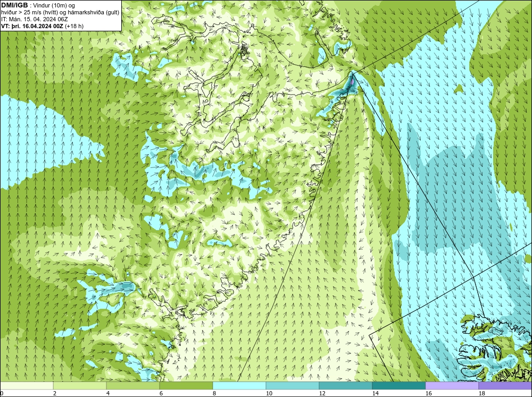Click the 18+ m/s purple legend swatch
532x397 pixels.
pyautogui.click(x=505, y=385)
